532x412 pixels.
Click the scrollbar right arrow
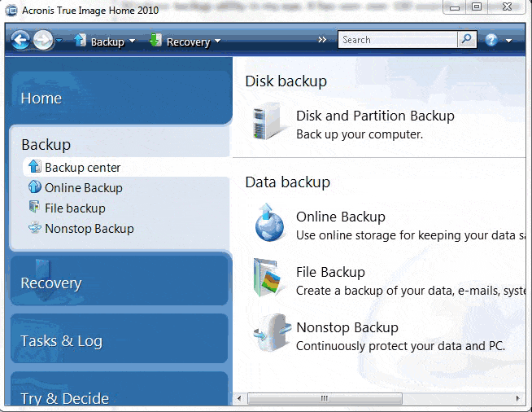pos(517,398)
